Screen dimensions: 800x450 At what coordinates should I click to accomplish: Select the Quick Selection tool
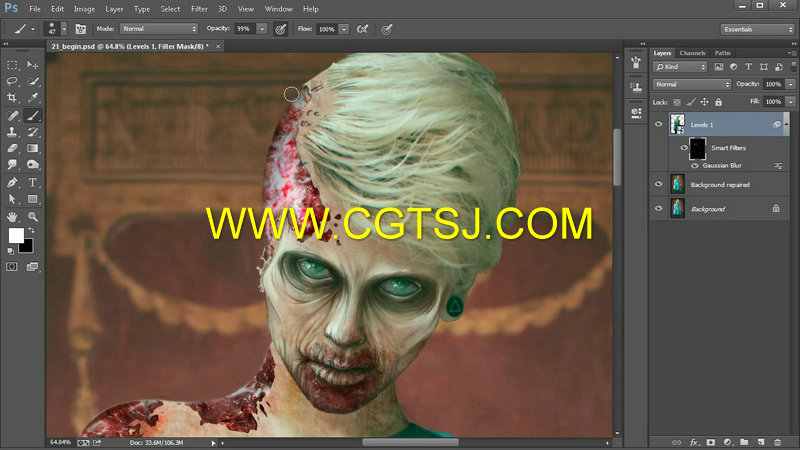33,81
